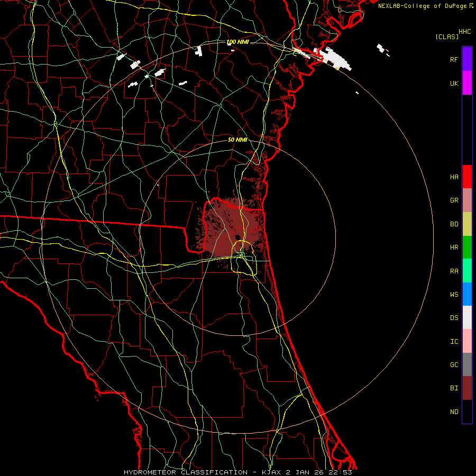Click the GR pink-brown legend swatch
Viewport: 476px width, 476px height.
(x=467, y=200)
